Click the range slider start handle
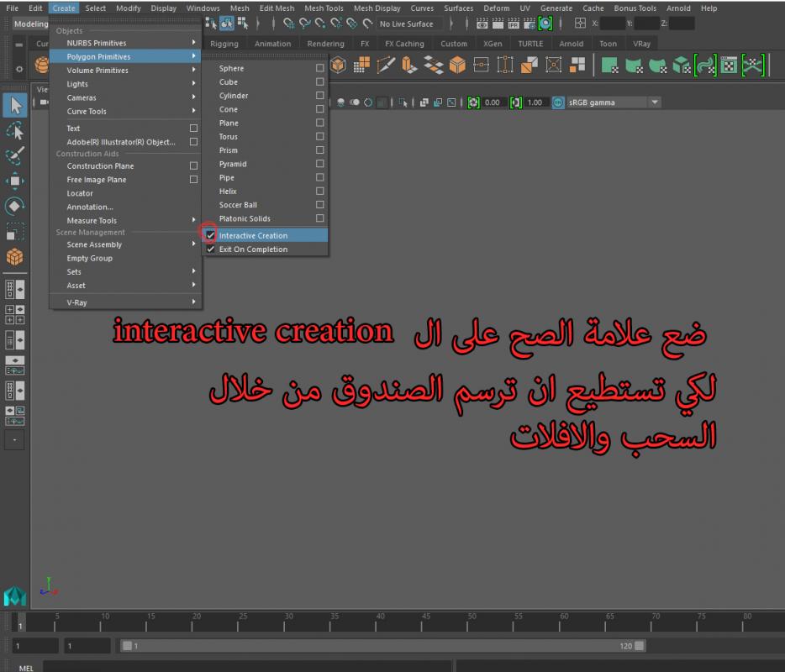This screenshot has height=672, width=785. tap(127, 646)
